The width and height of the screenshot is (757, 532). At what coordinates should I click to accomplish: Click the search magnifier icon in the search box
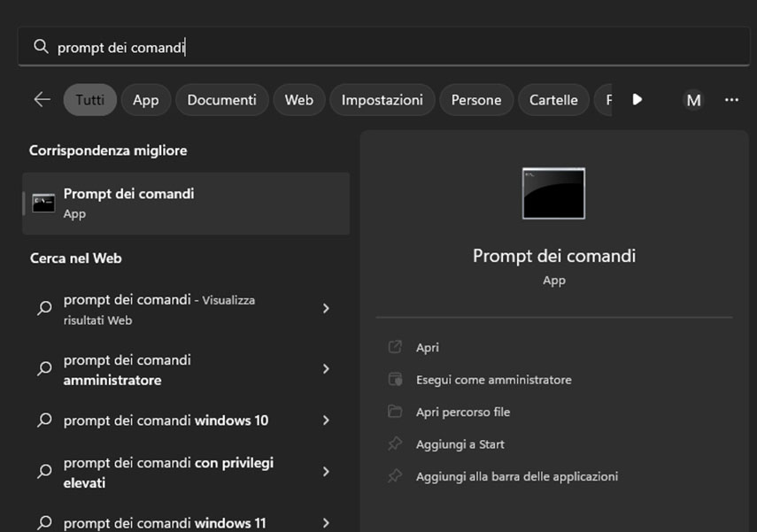pos(41,47)
